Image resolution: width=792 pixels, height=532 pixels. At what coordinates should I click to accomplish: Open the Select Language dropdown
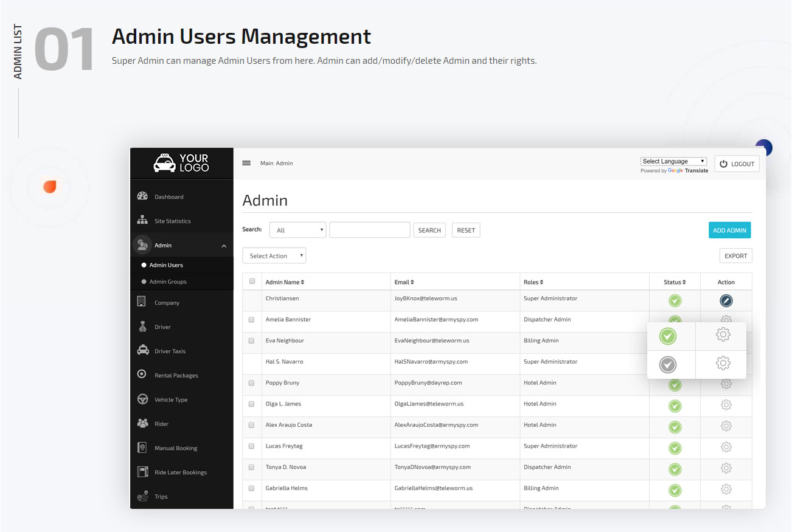(673, 161)
